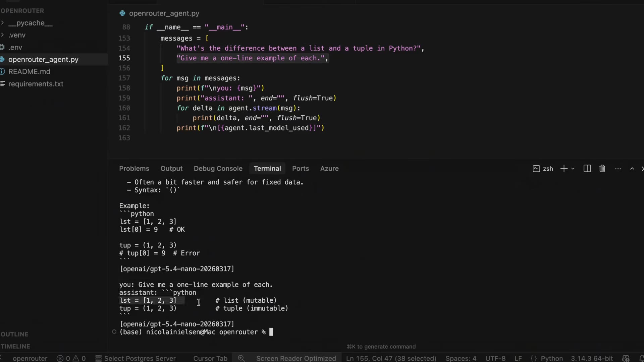The height and width of the screenshot is (362, 644).
Task: Switch to the Problems tab
Action: click(134, 169)
